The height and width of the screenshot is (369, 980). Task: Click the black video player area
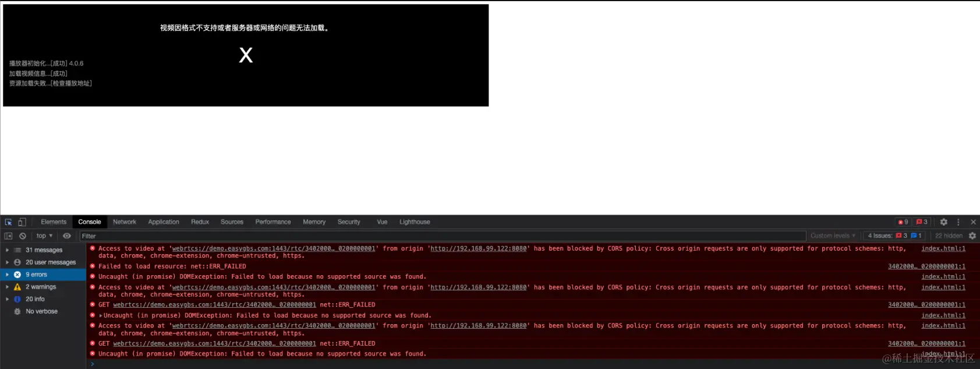[x=246, y=55]
